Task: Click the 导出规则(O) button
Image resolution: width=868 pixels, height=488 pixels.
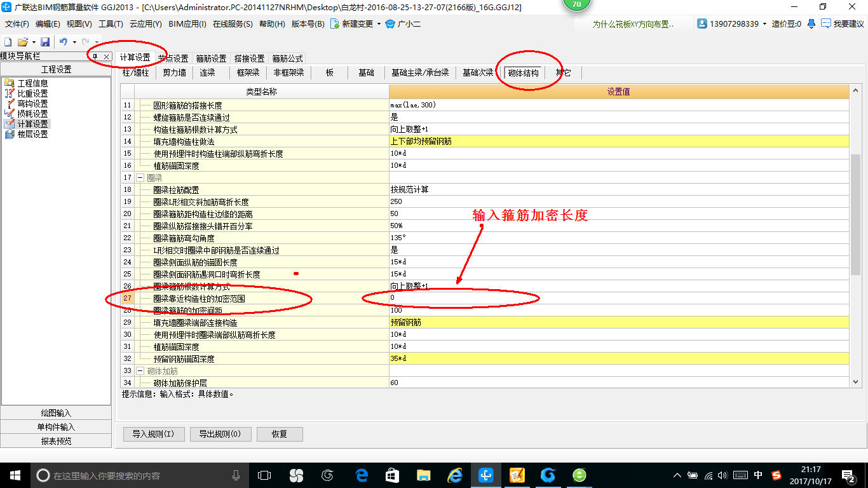Action: coord(220,435)
